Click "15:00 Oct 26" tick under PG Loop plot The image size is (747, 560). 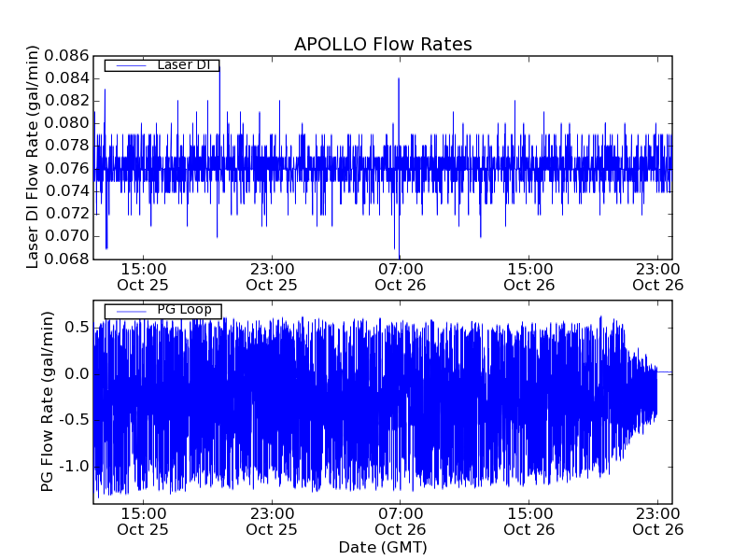click(x=529, y=522)
